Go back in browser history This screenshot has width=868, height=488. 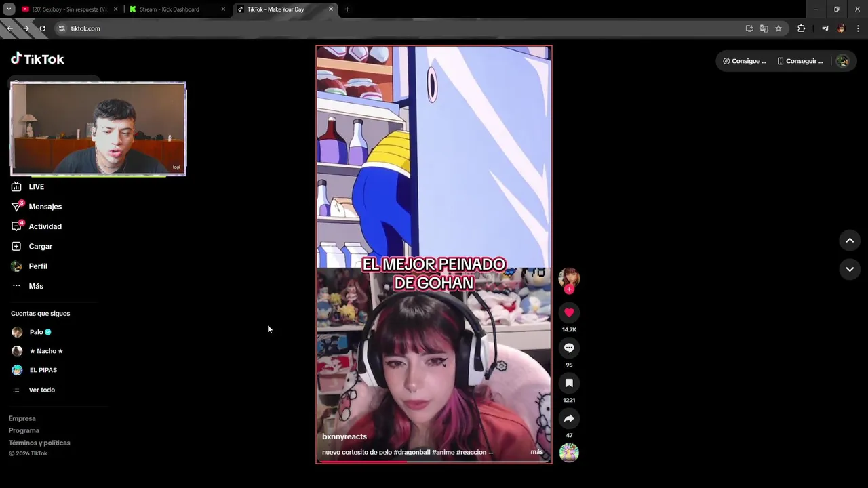tap(10, 28)
